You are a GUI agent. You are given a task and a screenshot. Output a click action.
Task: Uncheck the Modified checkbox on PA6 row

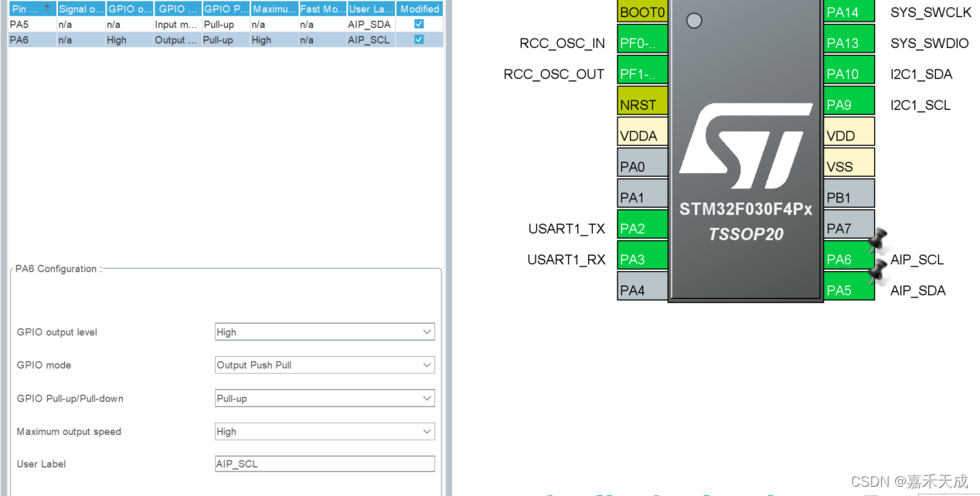[418, 39]
